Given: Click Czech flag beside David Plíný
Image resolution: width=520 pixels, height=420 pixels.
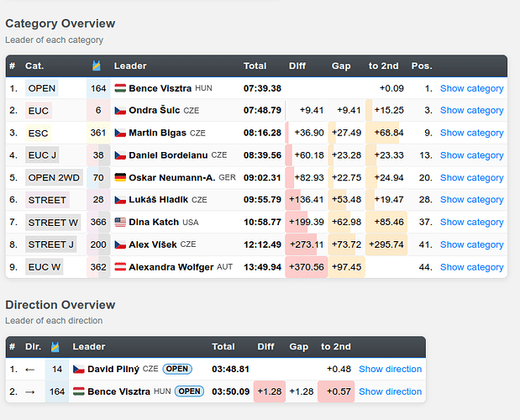Looking at the screenshot, I should tap(79, 369).
